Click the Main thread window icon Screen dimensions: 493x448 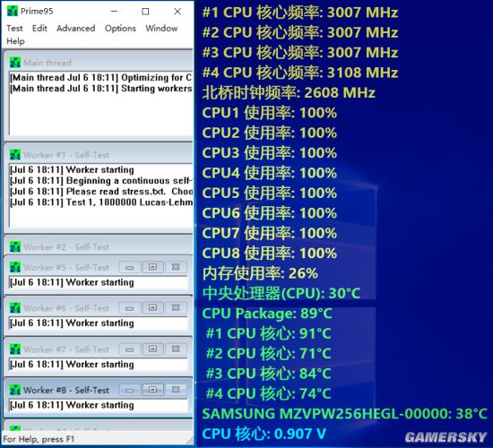pos(14,63)
